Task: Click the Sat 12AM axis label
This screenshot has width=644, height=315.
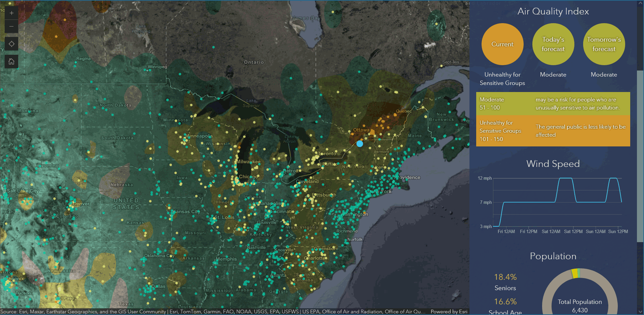Action: click(x=551, y=232)
